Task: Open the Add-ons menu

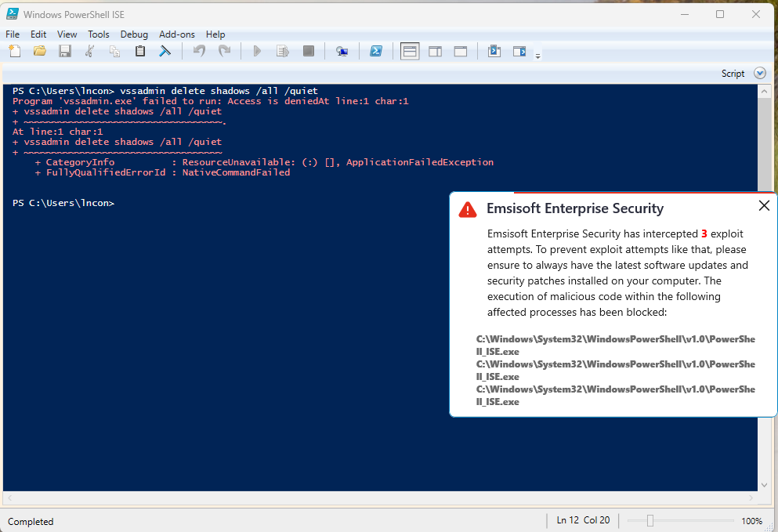Action: [176, 34]
